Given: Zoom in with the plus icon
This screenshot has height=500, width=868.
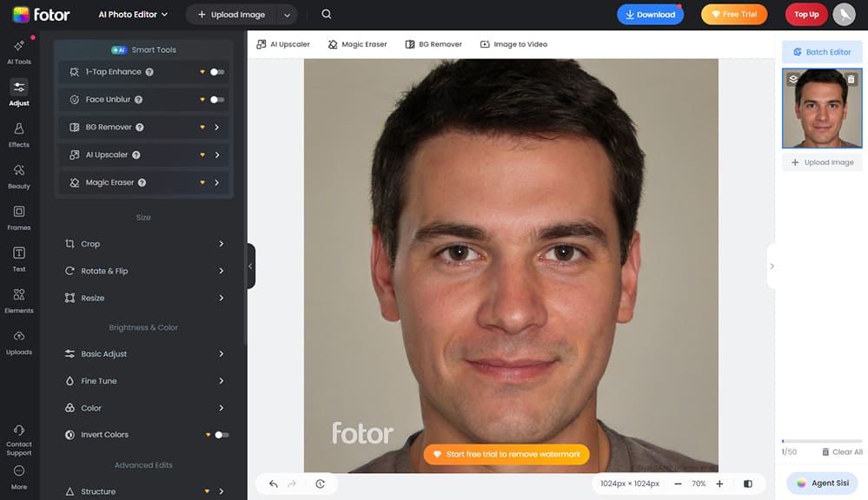Looking at the screenshot, I should [x=719, y=484].
